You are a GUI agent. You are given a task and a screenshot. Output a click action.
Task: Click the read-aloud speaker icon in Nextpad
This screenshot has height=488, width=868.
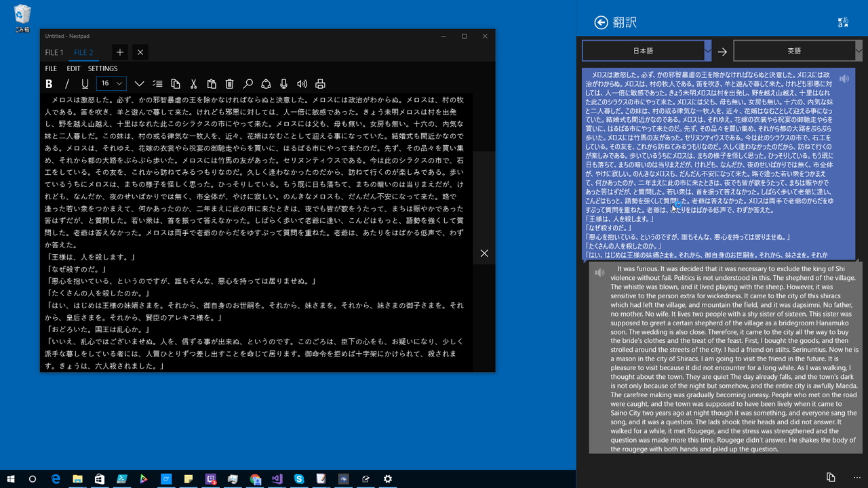(302, 84)
